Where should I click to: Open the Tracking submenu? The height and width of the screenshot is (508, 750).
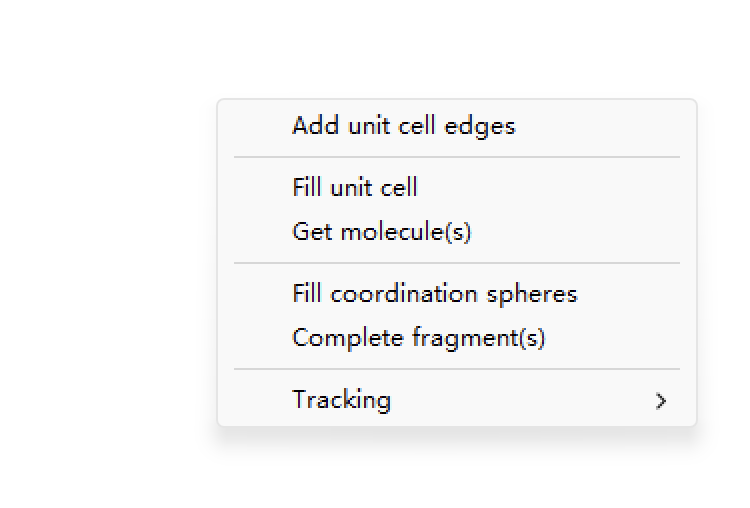[342, 400]
